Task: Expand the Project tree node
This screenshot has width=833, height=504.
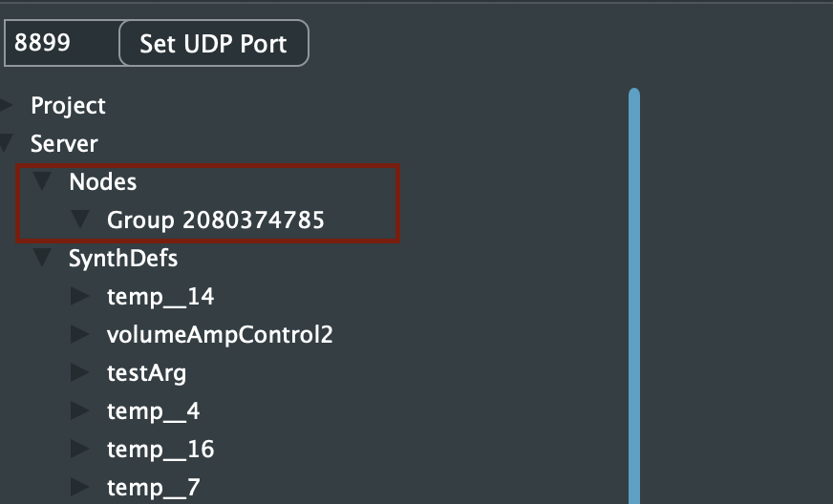Action: point(7,105)
